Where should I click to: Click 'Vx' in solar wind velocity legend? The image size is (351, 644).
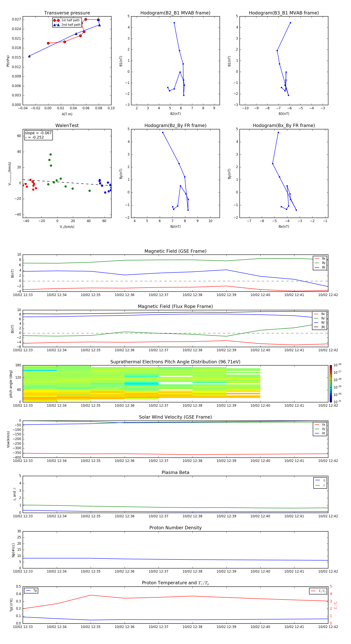pos(320,425)
